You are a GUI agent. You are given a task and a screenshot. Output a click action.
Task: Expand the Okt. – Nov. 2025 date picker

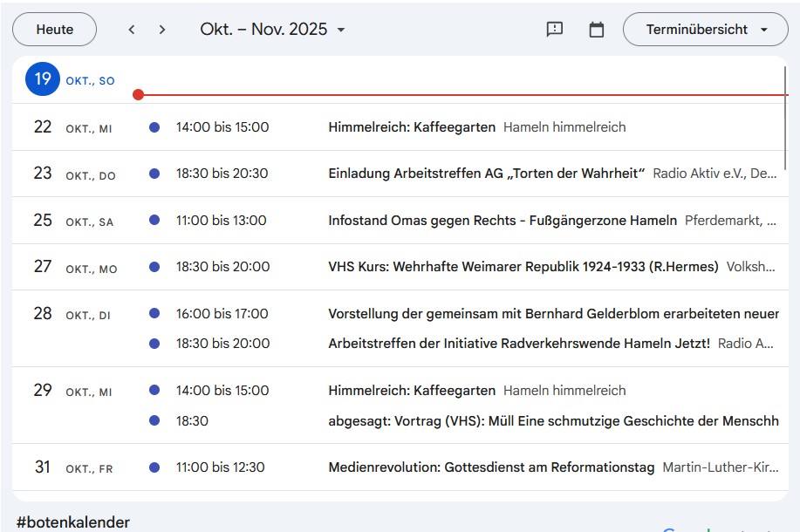(x=273, y=30)
